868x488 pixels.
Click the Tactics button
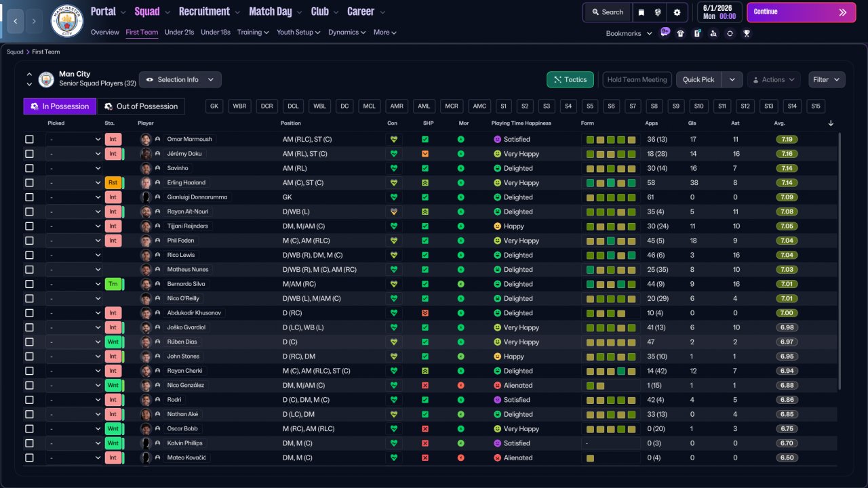(570, 80)
